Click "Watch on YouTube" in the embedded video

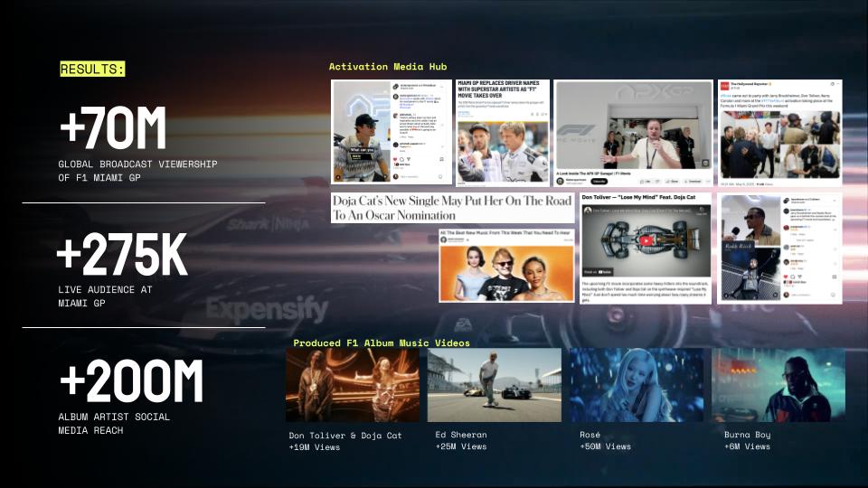coord(598,272)
